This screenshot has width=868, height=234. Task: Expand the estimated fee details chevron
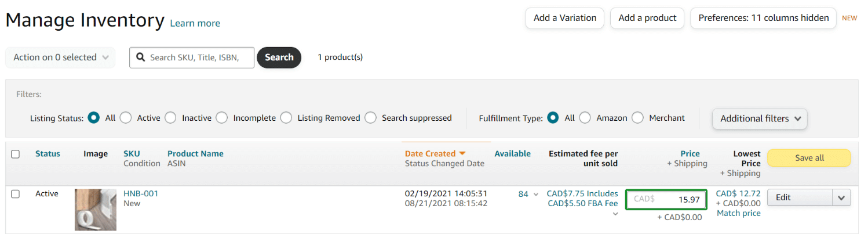[615, 214]
